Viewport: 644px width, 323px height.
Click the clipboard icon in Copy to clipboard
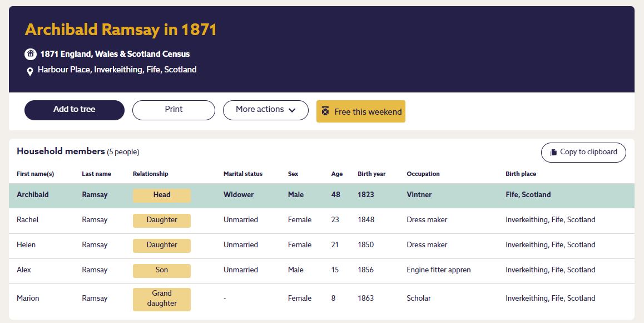[x=553, y=152]
